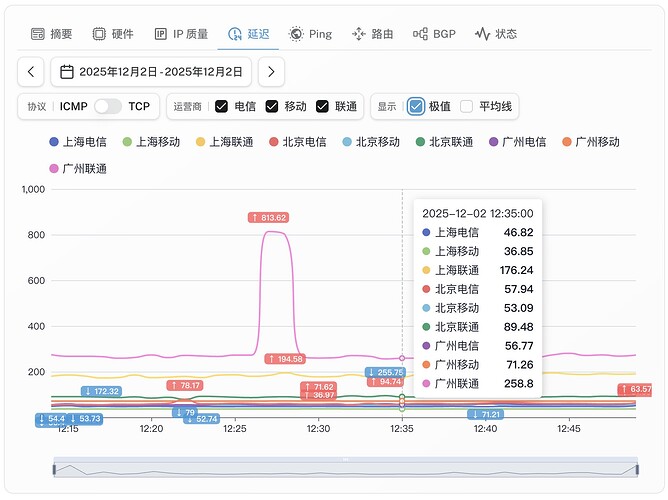Open the 摘要 summary tab

(52, 34)
